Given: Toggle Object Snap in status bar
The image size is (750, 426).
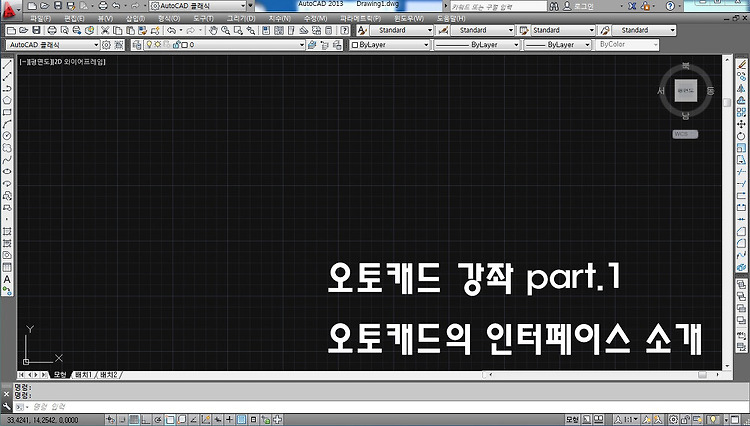Looking at the screenshot, I should pos(170,420).
